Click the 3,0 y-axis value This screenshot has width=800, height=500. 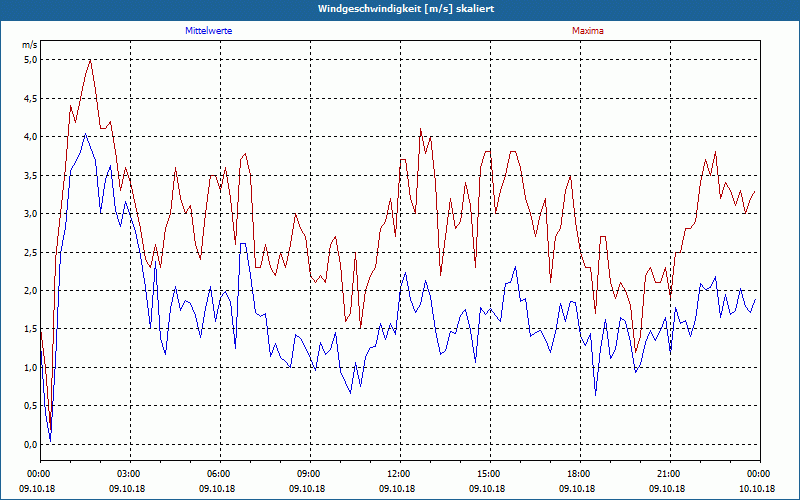coord(31,214)
